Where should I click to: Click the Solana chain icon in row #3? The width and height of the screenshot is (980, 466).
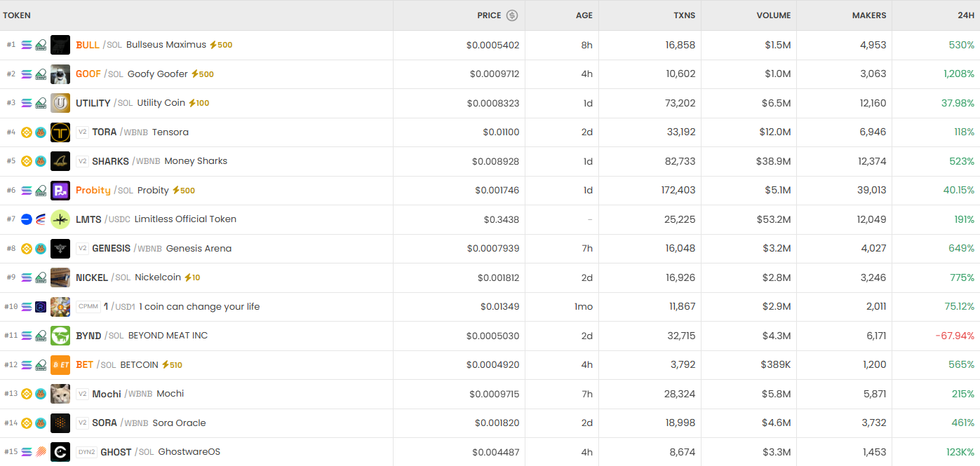[x=27, y=103]
